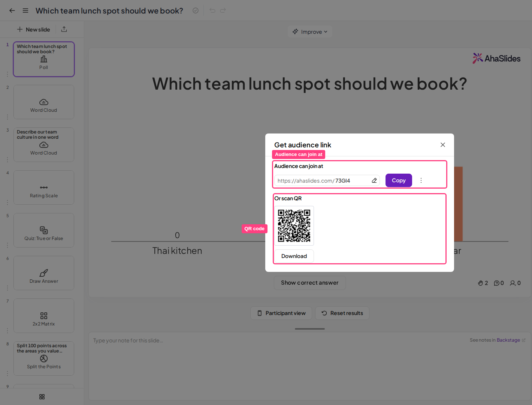
Task: Click the presentation title text
Action: pyautogui.click(x=109, y=10)
